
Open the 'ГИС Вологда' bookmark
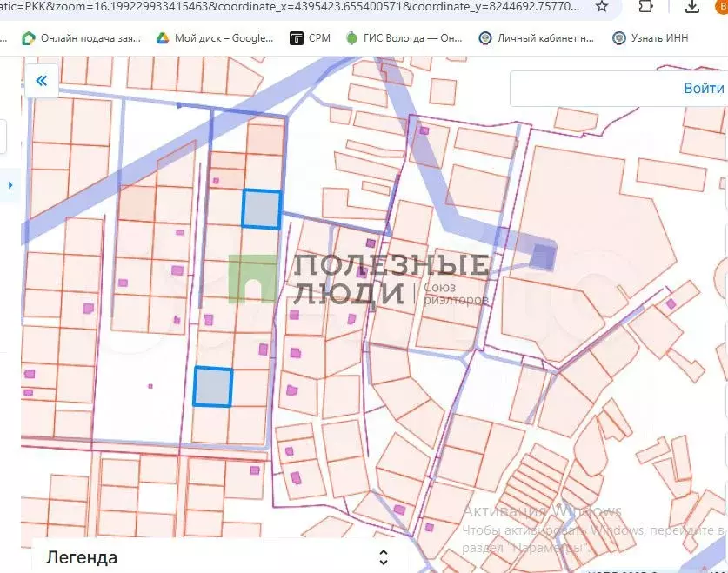[404, 38]
